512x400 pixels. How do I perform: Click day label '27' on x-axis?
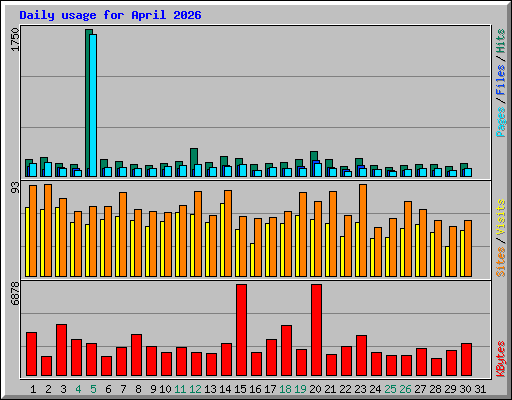[x=420, y=389]
